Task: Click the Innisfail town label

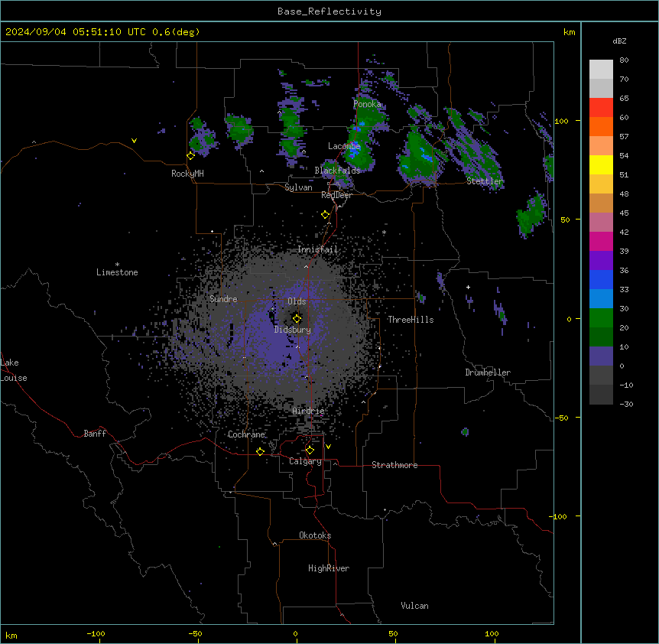Action: coord(317,249)
